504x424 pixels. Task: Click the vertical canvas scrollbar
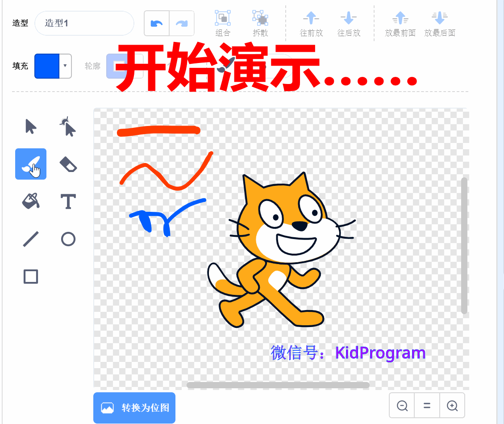(x=464, y=245)
